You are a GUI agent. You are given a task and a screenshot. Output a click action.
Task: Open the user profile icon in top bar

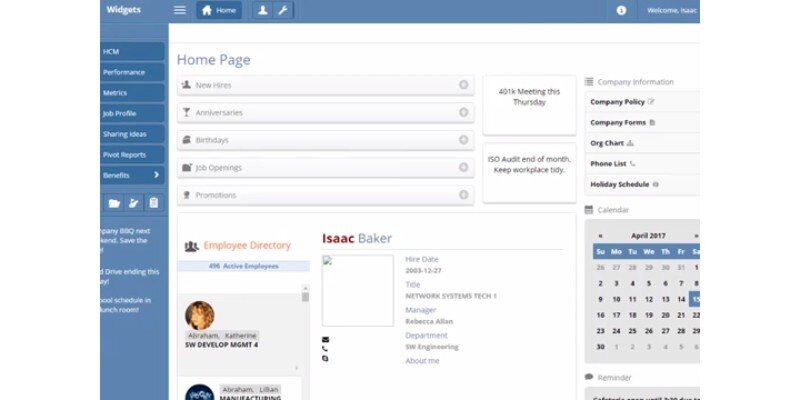tap(262, 10)
